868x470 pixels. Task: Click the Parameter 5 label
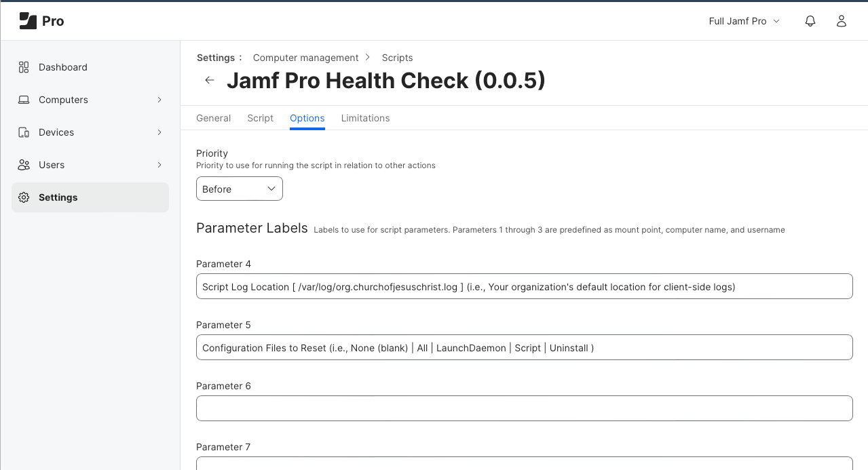223,325
